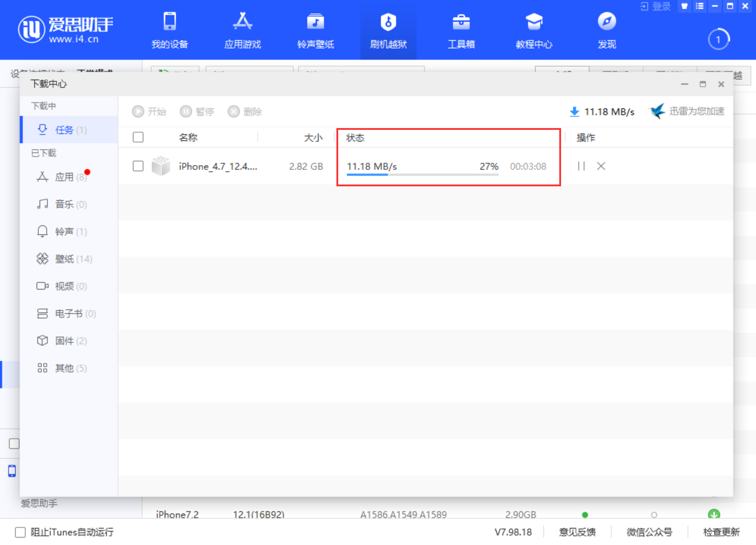Toggle 阻止iTunes自动运行 checkbox
The image size is (756, 545).
(20, 532)
